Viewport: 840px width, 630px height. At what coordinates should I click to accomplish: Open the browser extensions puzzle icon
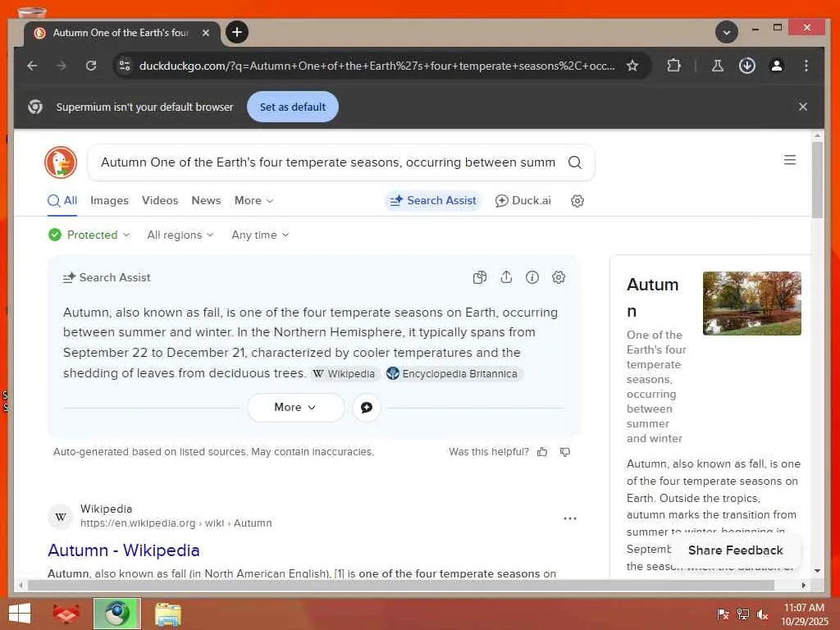673,66
